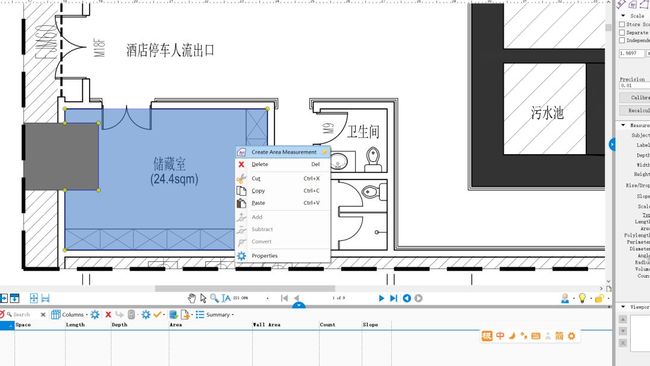
Task: Click the fit width icon
Action: pos(46,298)
